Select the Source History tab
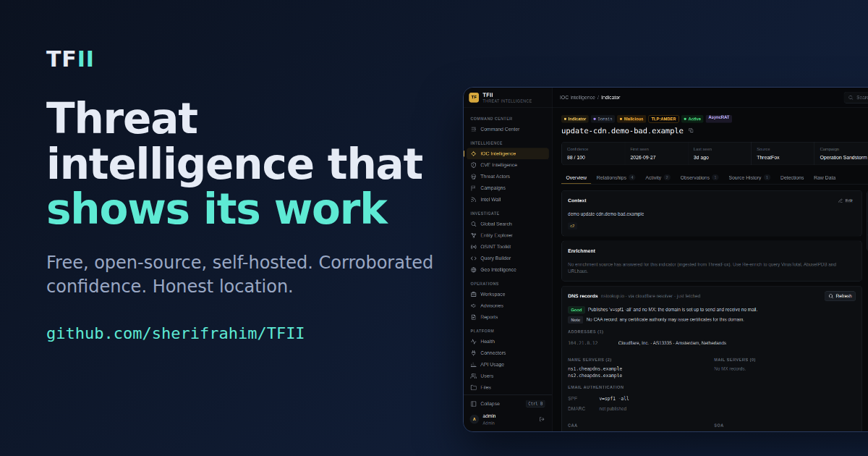The image size is (868, 456). (749, 177)
